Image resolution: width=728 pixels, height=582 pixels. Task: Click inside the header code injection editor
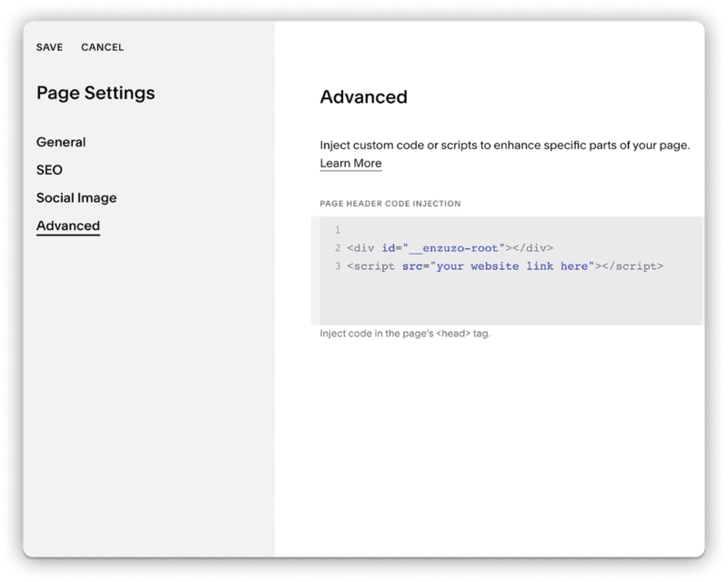pyautogui.click(x=507, y=271)
